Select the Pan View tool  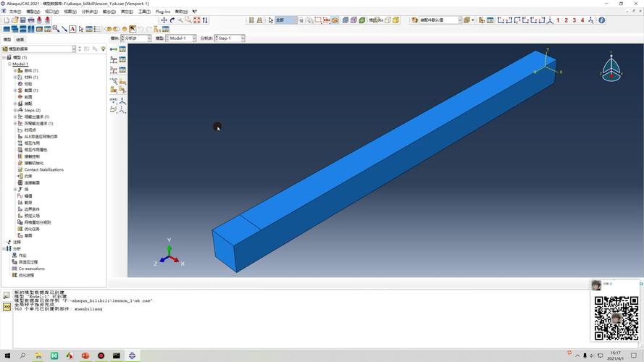[164, 20]
